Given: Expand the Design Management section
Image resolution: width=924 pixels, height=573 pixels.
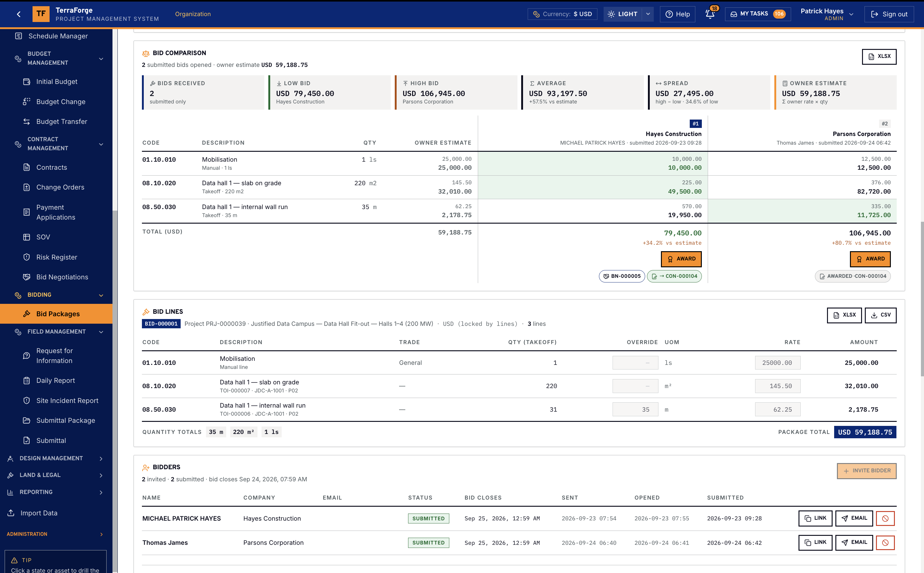Looking at the screenshot, I should 101,458.
